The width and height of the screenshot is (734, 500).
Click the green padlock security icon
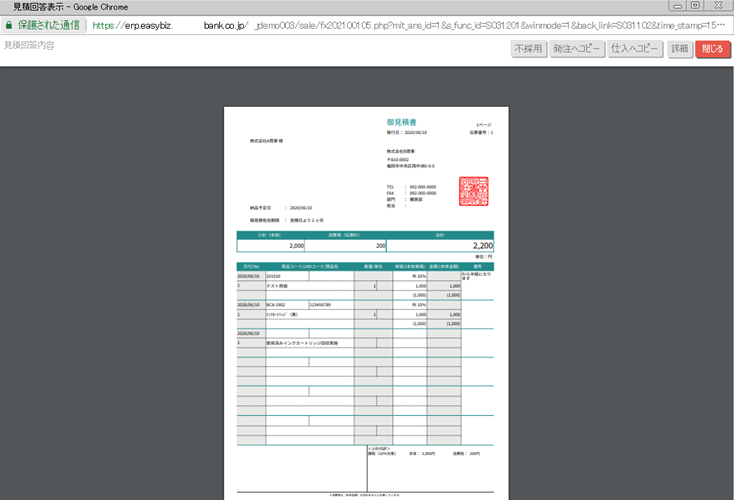9,25
